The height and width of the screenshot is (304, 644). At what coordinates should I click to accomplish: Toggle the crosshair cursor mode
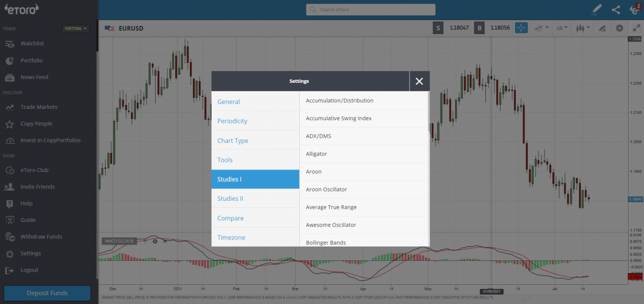coord(521,28)
